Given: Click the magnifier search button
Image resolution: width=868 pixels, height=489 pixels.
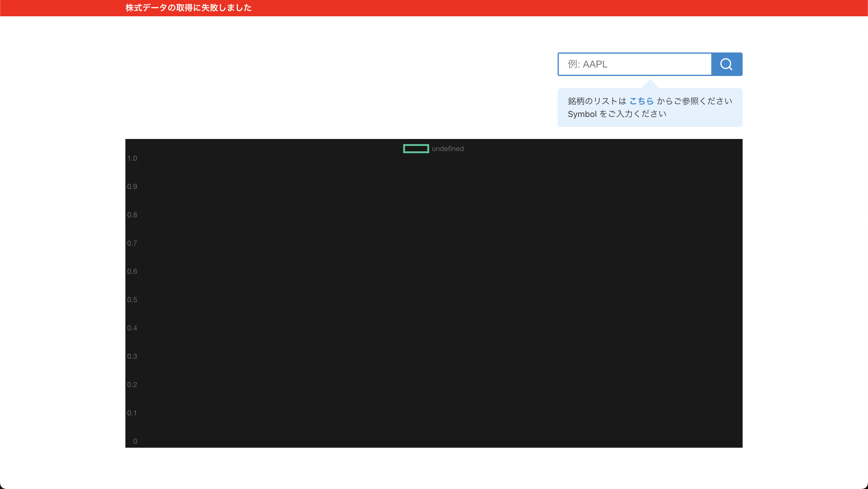Looking at the screenshot, I should [726, 64].
